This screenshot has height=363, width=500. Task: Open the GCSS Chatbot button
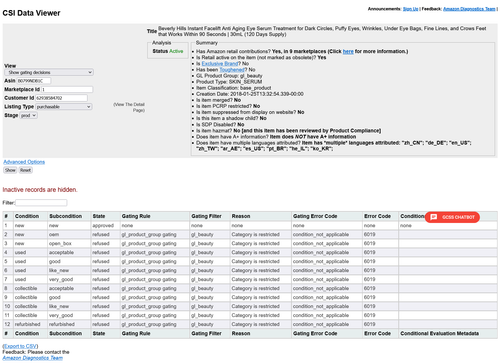point(452,217)
